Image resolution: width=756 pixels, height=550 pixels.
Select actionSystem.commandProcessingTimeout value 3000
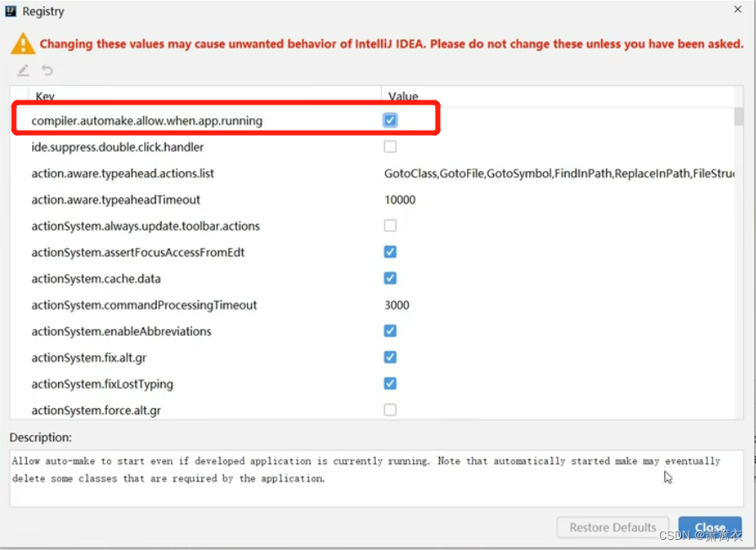coord(397,305)
